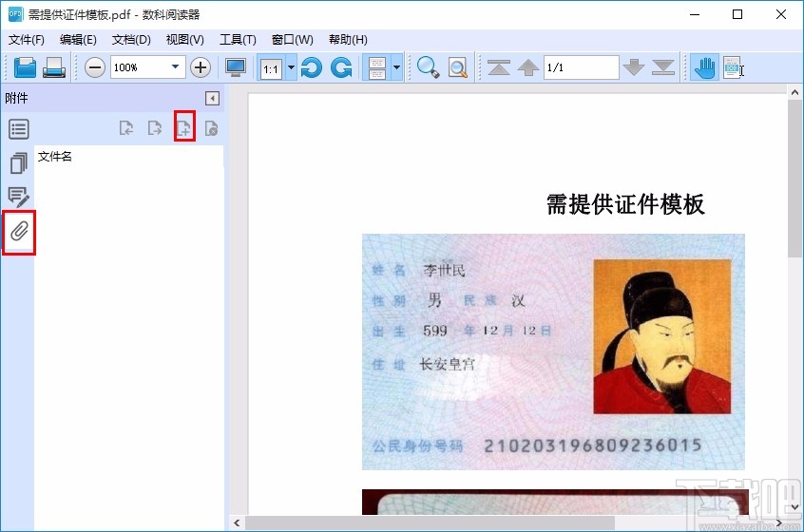
Task: Click the 文件名 column header
Action: point(55,157)
